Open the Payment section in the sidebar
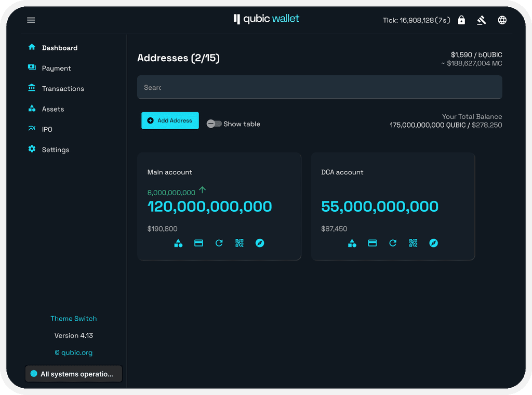The image size is (532, 395). (56, 68)
